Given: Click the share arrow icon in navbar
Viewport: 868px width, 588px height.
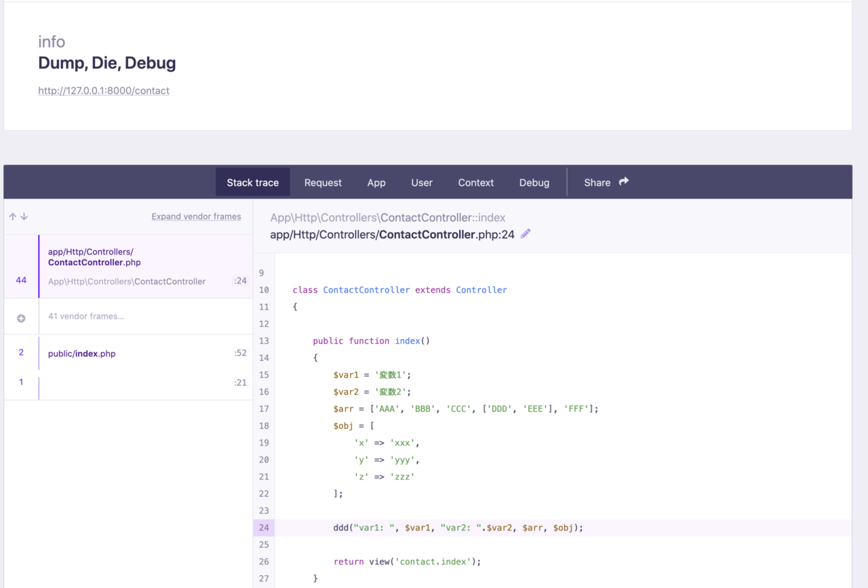Looking at the screenshot, I should [624, 182].
